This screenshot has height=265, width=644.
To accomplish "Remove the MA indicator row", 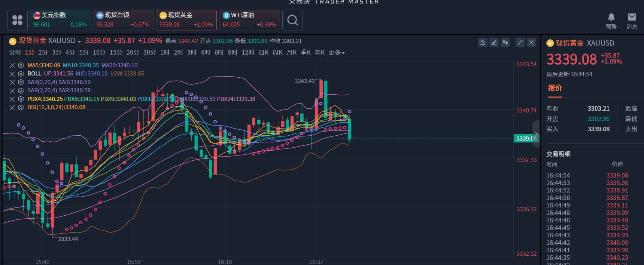I will click(x=12, y=65).
